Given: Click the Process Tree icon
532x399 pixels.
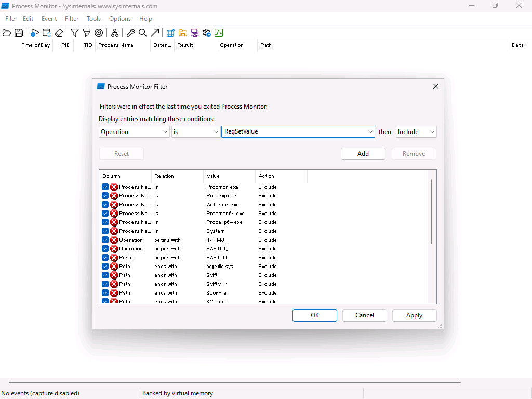Looking at the screenshot, I should (115, 33).
